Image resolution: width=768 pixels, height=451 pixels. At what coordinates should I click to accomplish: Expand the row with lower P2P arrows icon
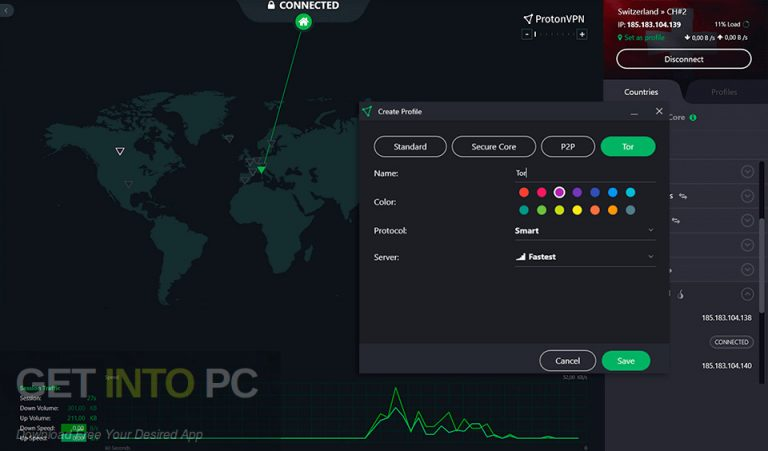(747, 220)
